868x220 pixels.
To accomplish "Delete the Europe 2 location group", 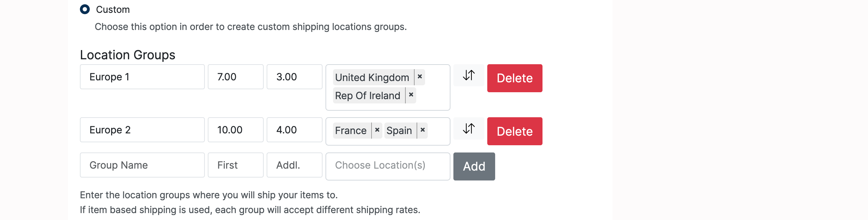I will (514, 131).
